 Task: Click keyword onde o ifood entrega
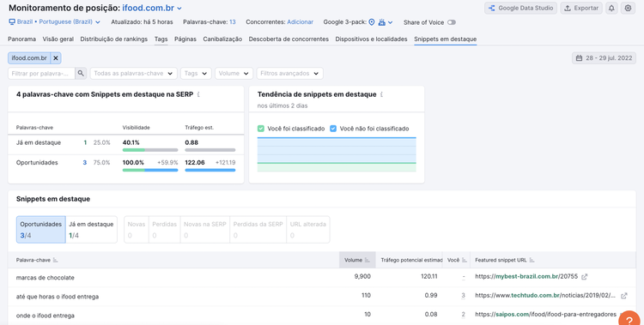tap(46, 316)
